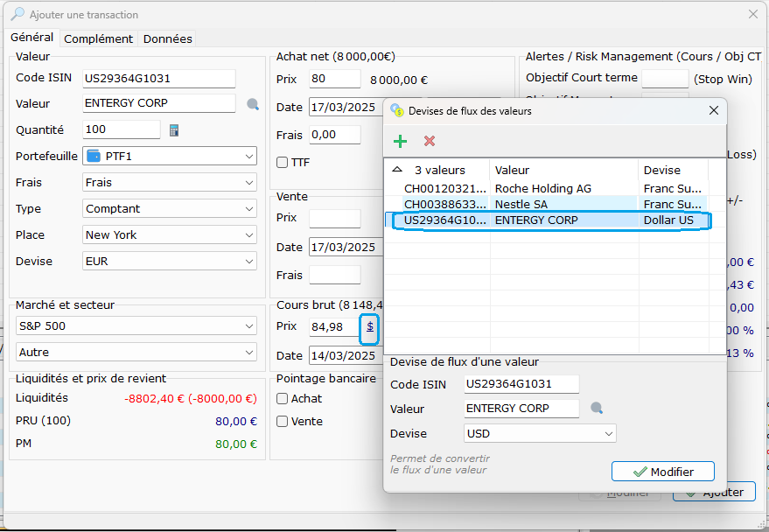
Task: Click the Quantité field showing 100
Action: tap(121, 129)
